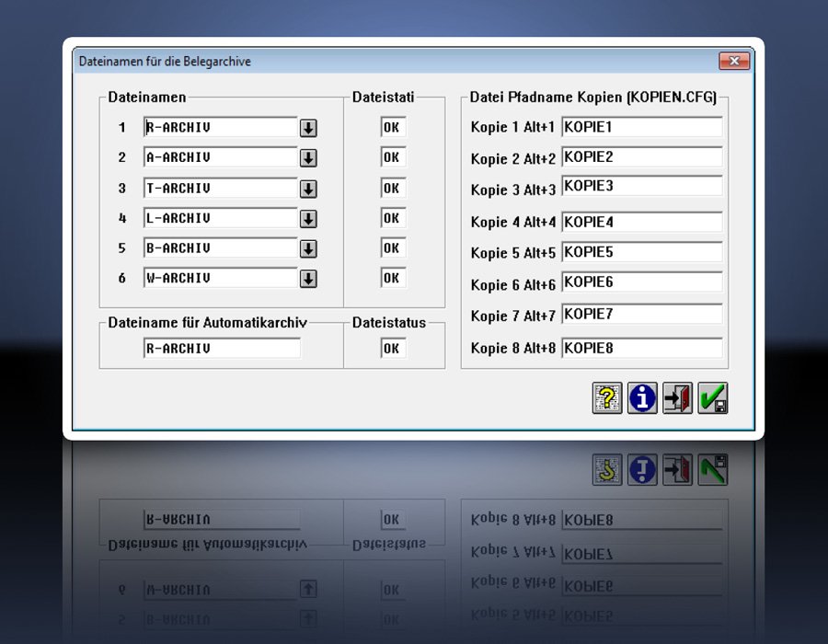Expand the L-ARCHIV file list arrow
This screenshot has height=644, width=828.
[308, 219]
